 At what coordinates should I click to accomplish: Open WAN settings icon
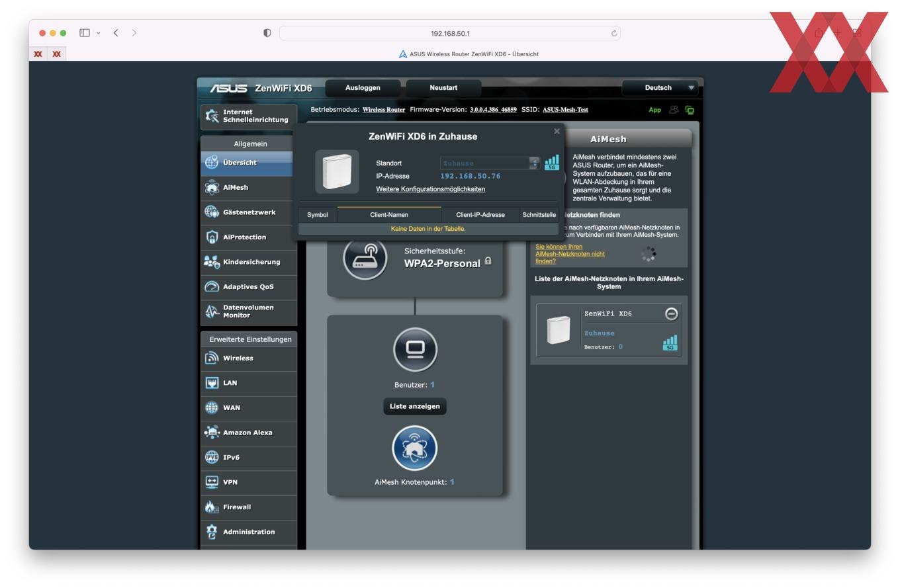212,407
